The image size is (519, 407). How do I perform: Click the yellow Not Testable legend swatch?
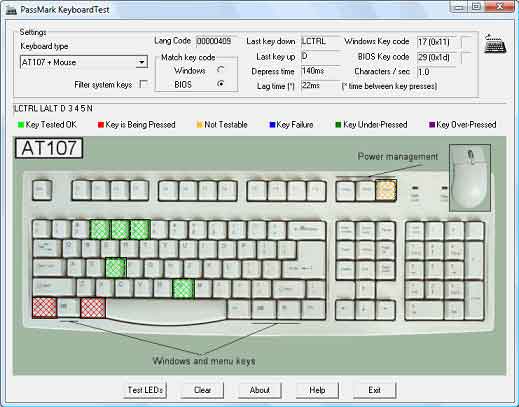[x=200, y=125]
